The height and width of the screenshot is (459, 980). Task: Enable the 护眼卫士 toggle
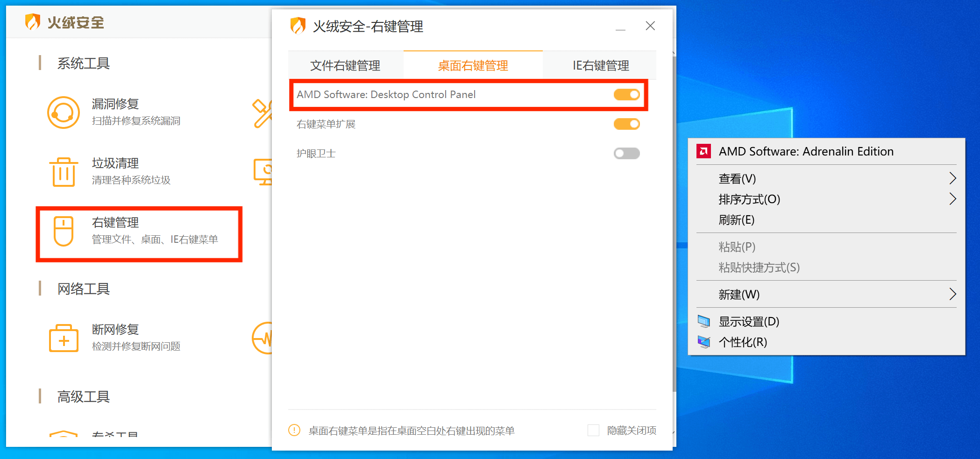tap(626, 154)
